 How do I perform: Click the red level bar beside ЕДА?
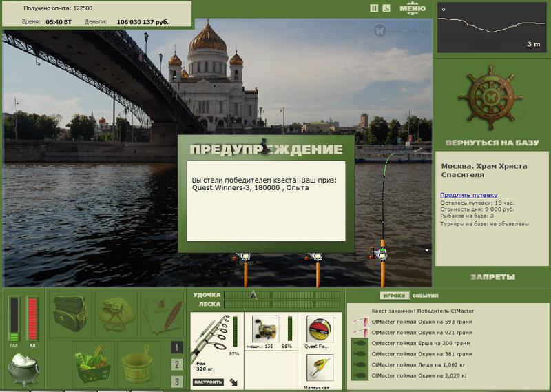[x=32, y=319]
